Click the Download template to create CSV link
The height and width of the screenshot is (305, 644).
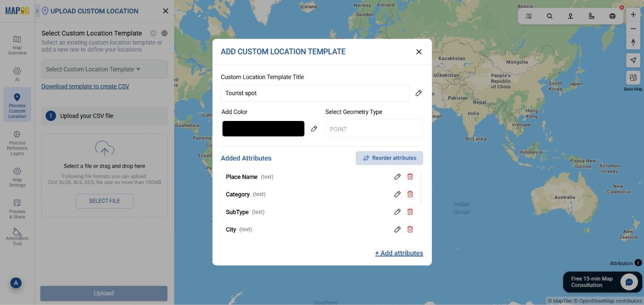pos(85,86)
